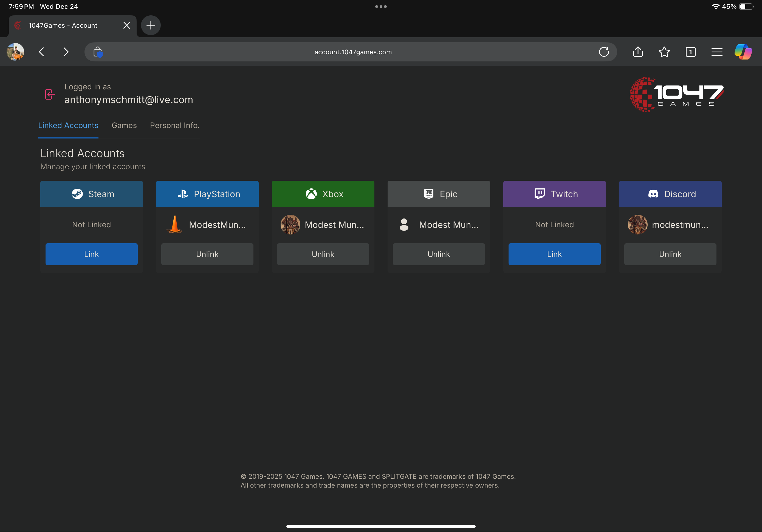Screen dimensions: 762x532
Task: Open the Personal Info. tab
Action: pyautogui.click(x=174, y=125)
